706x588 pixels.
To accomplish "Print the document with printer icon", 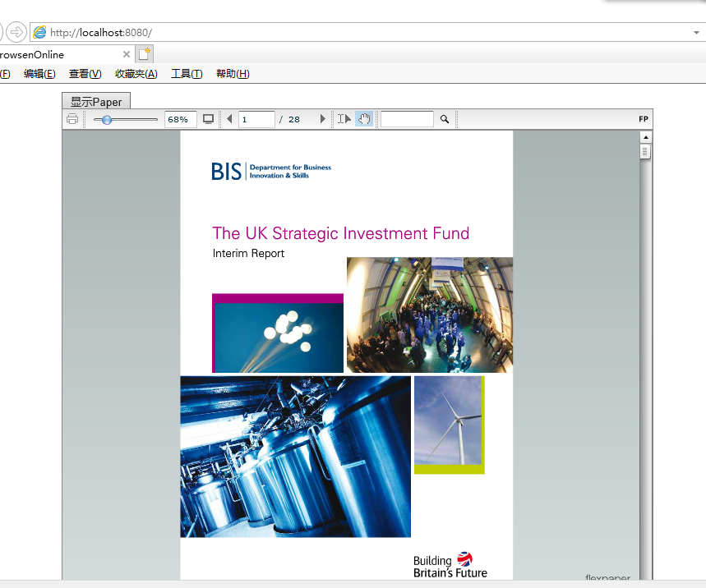I will tap(72, 119).
